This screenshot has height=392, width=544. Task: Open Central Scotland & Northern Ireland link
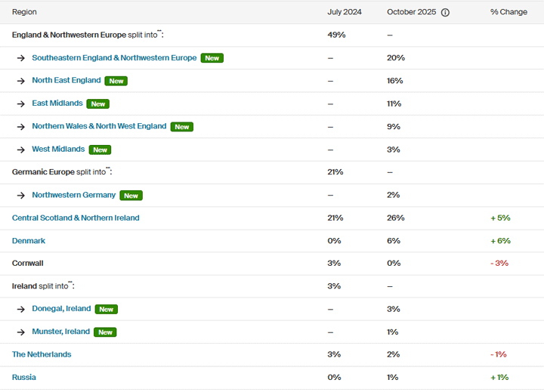tap(76, 218)
